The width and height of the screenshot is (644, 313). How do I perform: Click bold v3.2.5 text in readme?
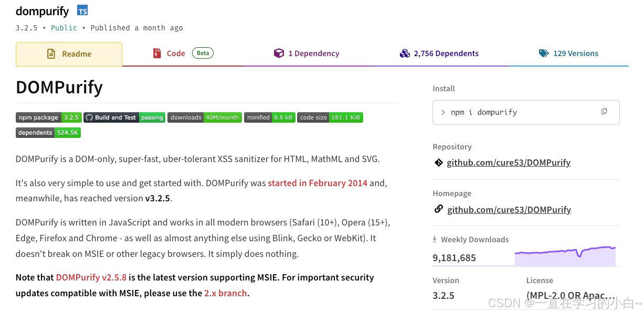click(158, 198)
